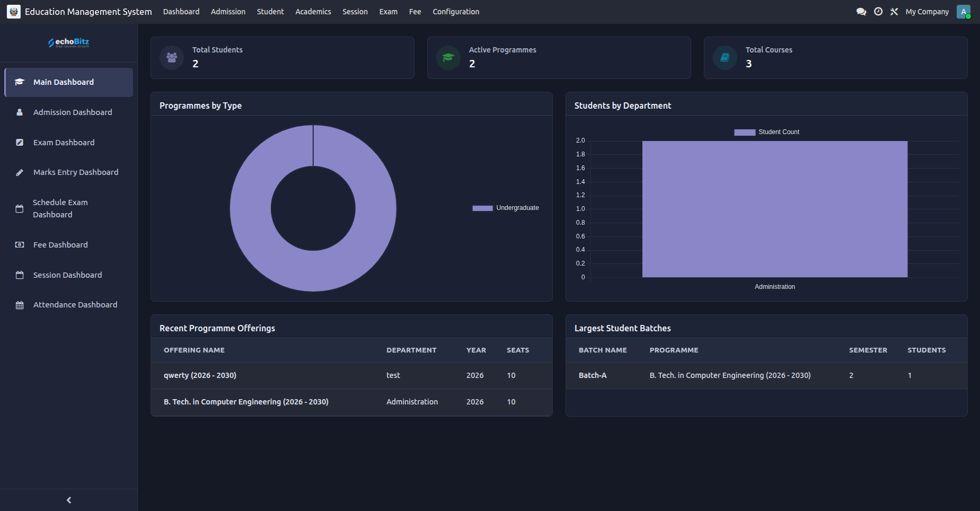This screenshot has height=511, width=980.
Task: Click the Active Programmes graduation cap icon
Action: point(448,57)
